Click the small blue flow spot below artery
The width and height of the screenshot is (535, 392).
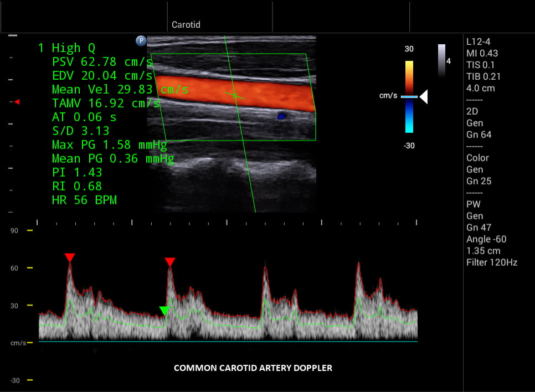(x=281, y=116)
